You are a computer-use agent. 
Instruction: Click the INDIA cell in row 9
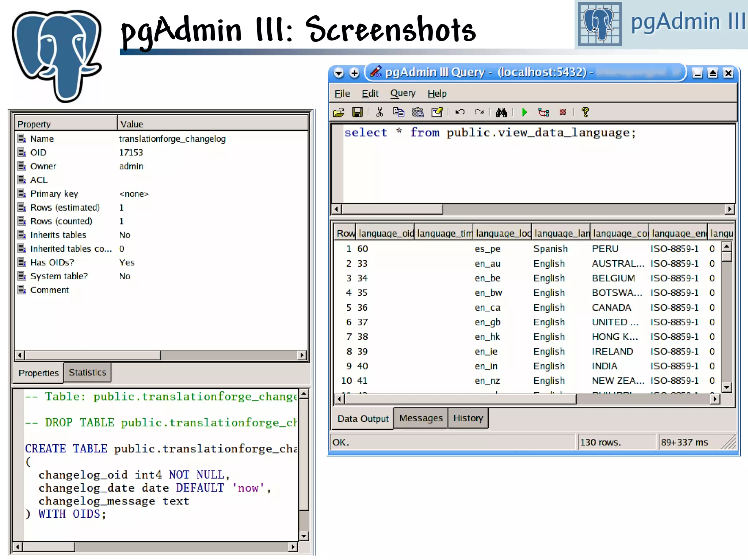pyautogui.click(x=604, y=366)
